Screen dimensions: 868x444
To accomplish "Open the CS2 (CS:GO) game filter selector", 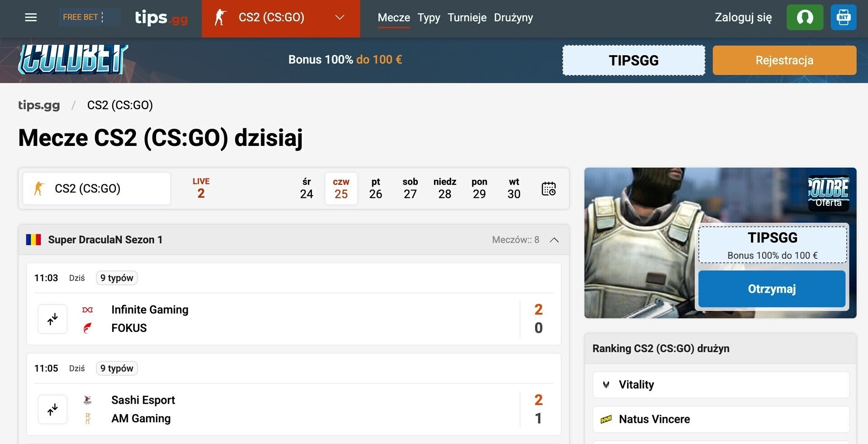I will click(97, 188).
